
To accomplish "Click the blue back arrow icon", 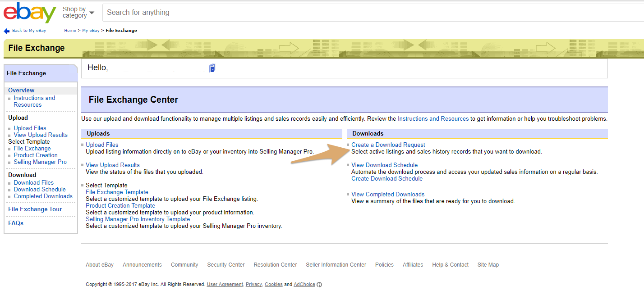I will tap(6, 31).
